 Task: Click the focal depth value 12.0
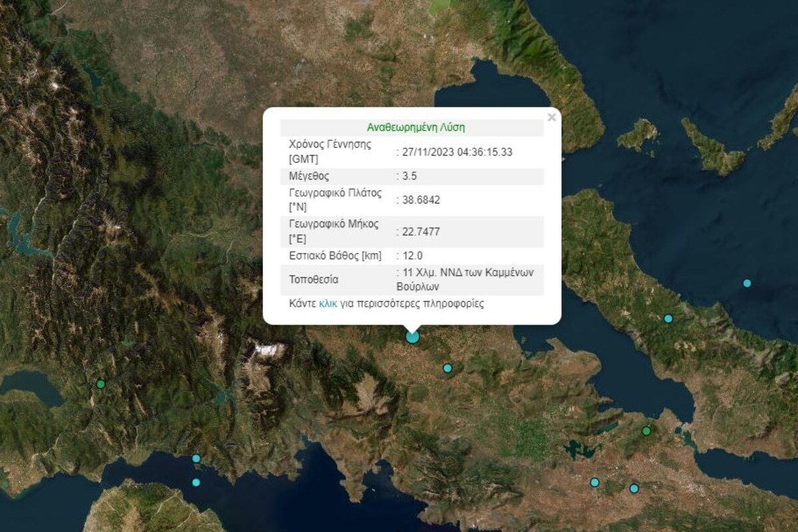pyautogui.click(x=411, y=255)
